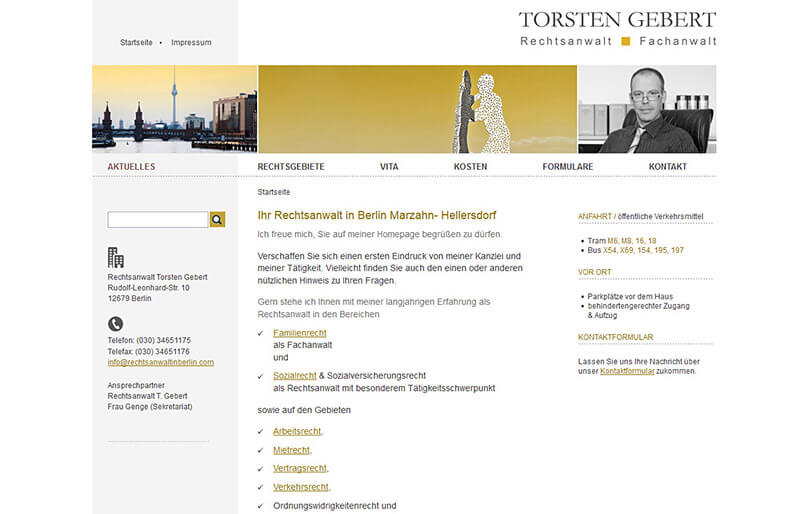Click the lawyer portrait photo
The image size is (800, 514).
pyautogui.click(x=647, y=109)
